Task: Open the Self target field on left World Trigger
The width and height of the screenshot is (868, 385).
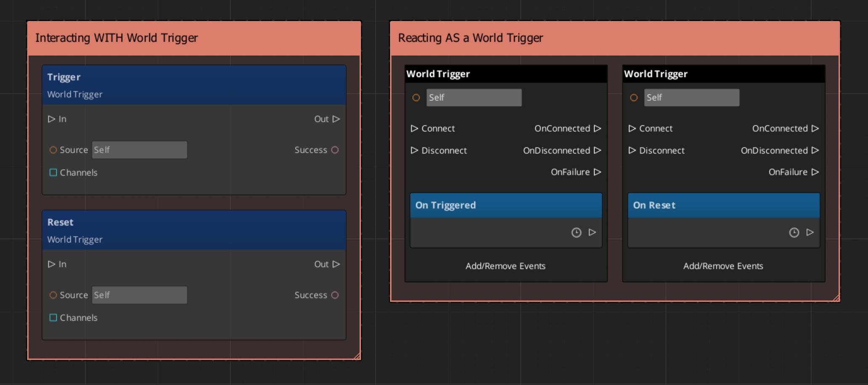Action: coord(474,98)
